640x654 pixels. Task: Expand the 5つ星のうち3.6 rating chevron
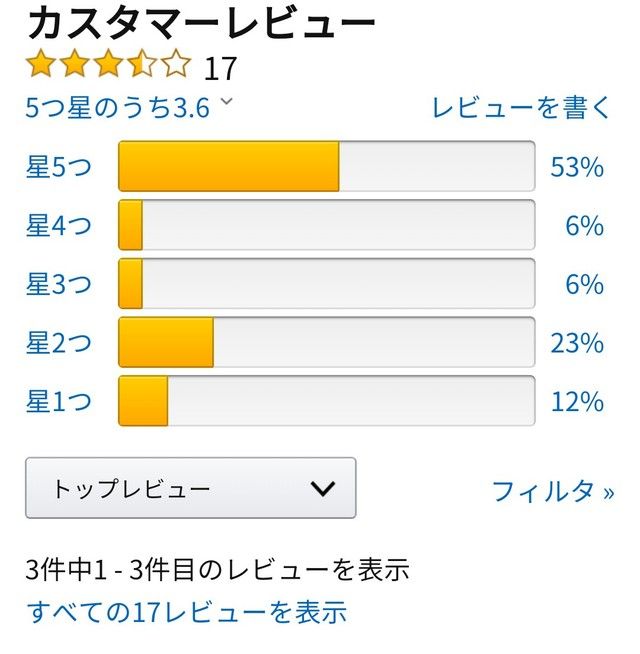click(x=226, y=101)
